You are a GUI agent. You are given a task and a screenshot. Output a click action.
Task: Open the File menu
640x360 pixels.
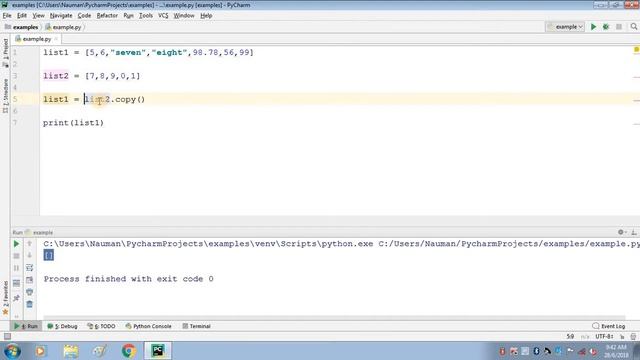(7, 16)
